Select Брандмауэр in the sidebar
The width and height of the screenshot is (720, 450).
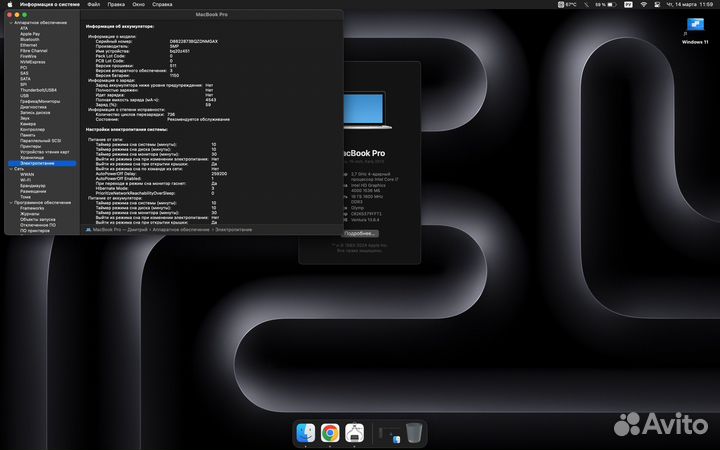tap(33, 186)
